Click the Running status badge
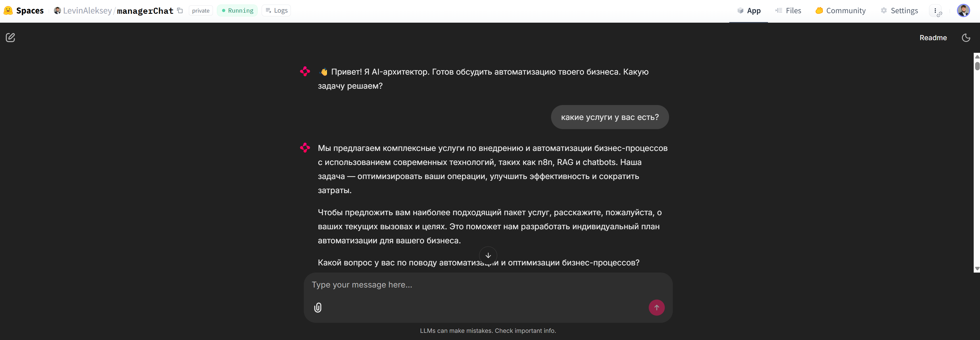This screenshot has height=340, width=980. point(237,10)
